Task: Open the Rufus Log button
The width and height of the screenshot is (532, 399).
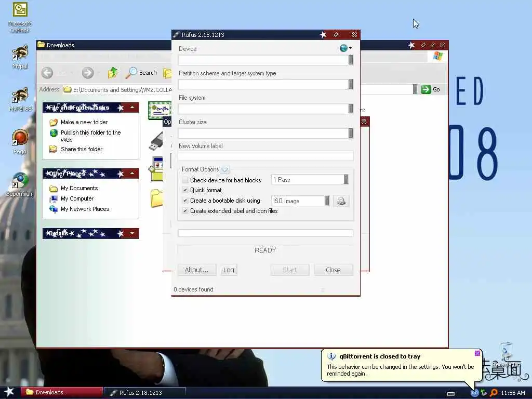Action: (x=229, y=270)
